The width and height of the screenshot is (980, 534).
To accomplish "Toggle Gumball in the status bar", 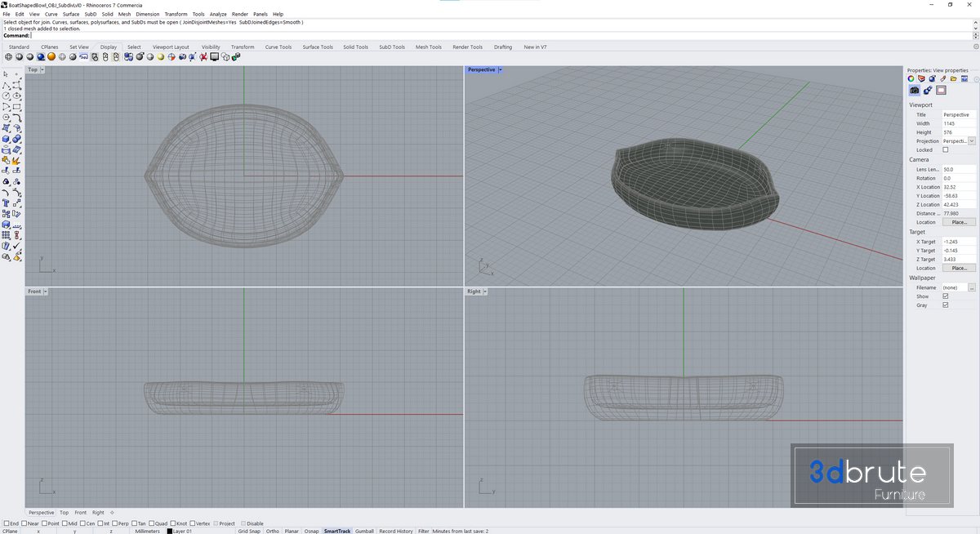I will (364, 532).
